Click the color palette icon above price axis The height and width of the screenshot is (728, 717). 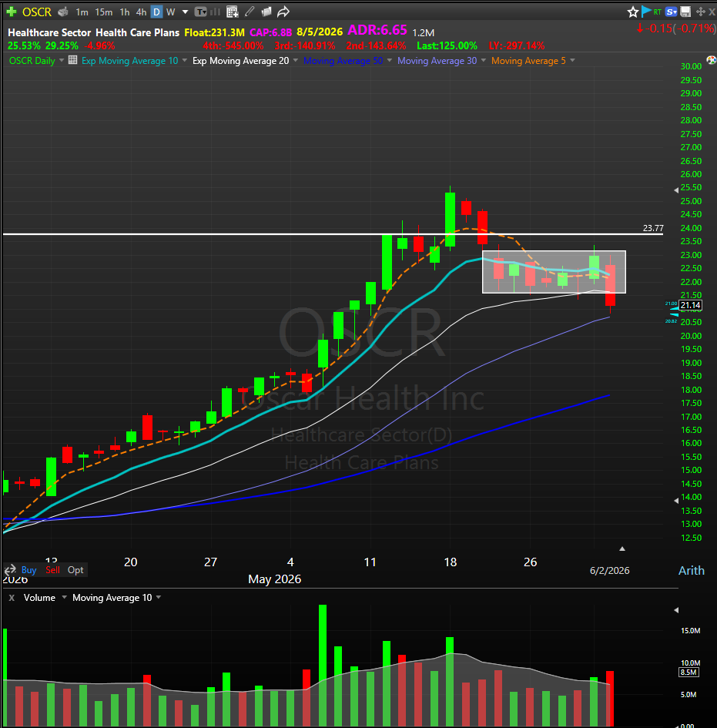[711, 60]
